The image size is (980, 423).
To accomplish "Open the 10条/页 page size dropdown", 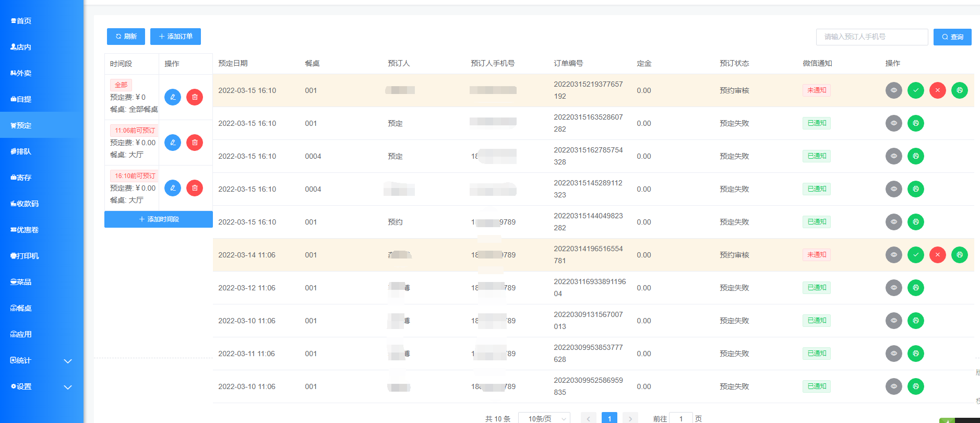I will coord(544,418).
